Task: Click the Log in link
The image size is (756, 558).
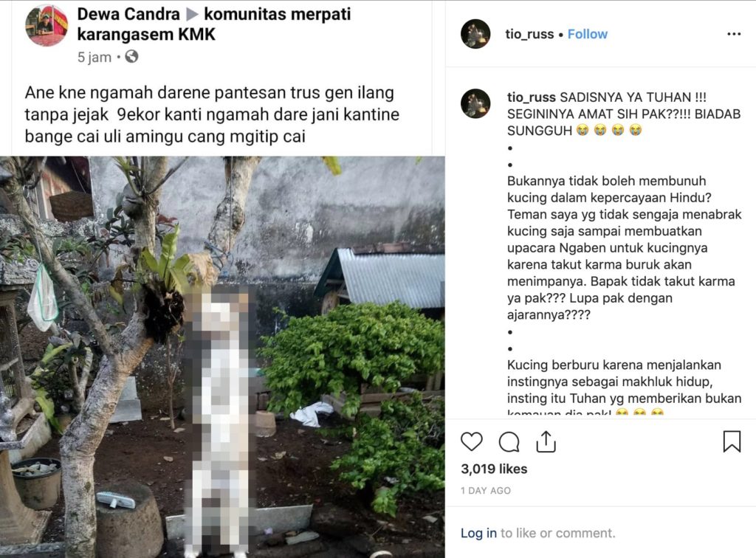Action: (478, 533)
